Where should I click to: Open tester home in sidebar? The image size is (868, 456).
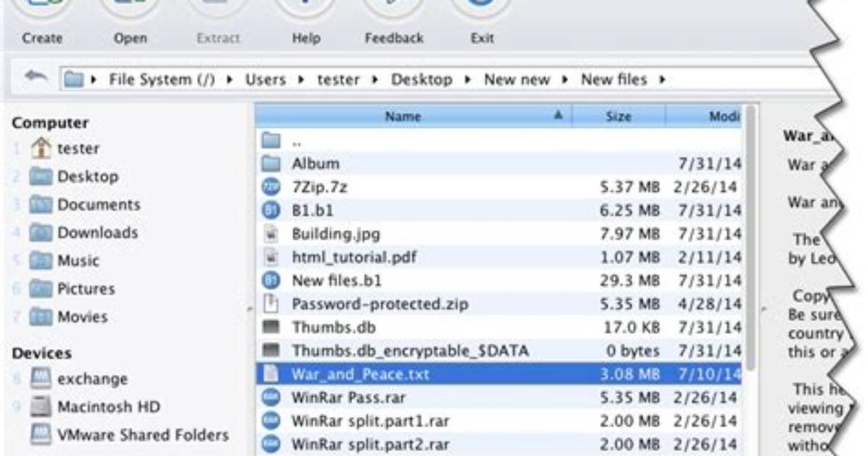tap(65, 149)
